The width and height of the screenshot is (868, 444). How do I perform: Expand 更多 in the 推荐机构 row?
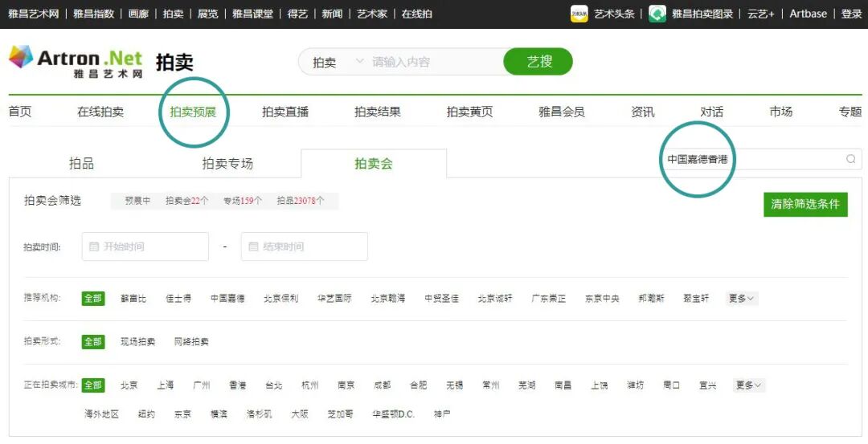742,298
